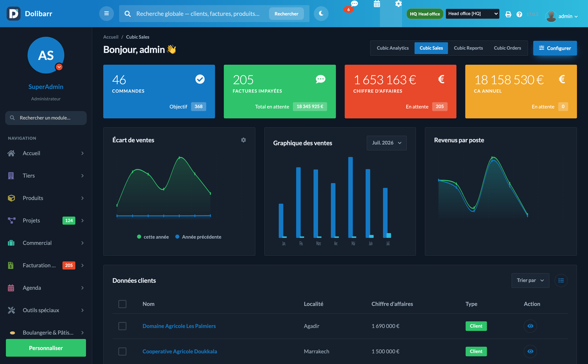Toggle 'cette année' legend series
Viewport: 588px width, 364px height.
(x=153, y=237)
